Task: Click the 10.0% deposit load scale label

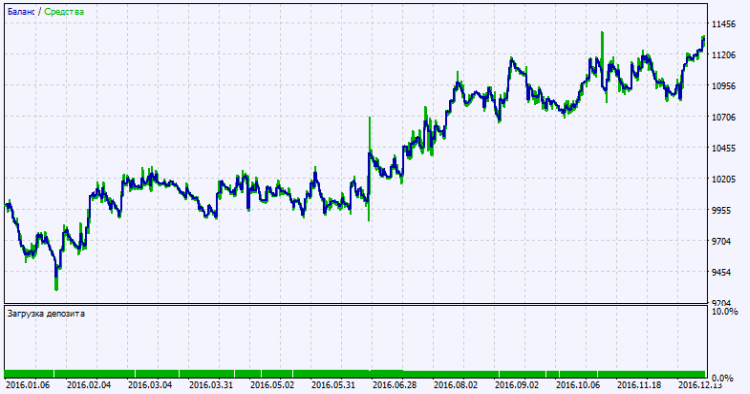Action: click(725, 312)
